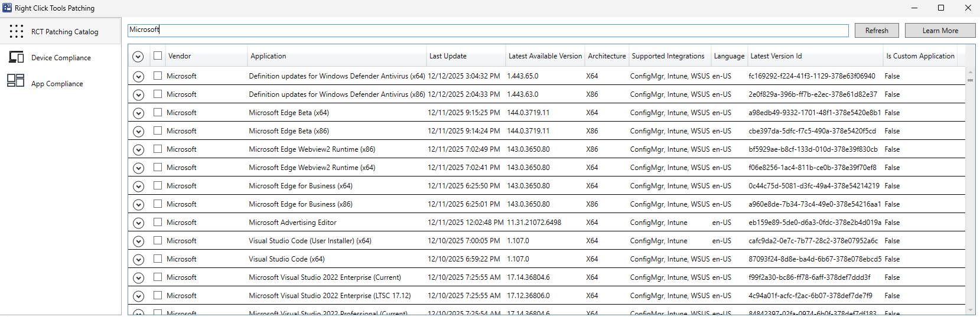Click the vertical scrollbar thumb
This screenshot has height=317, width=980.
(x=970, y=80)
